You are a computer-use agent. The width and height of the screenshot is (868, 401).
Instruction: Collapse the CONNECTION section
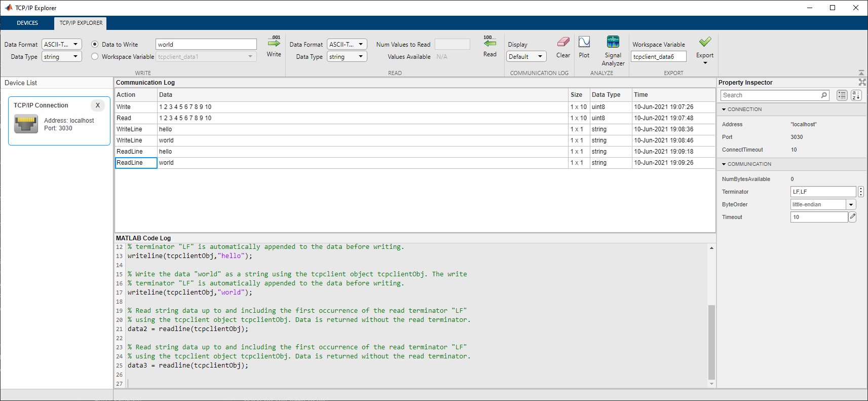click(x=724, y=110)
